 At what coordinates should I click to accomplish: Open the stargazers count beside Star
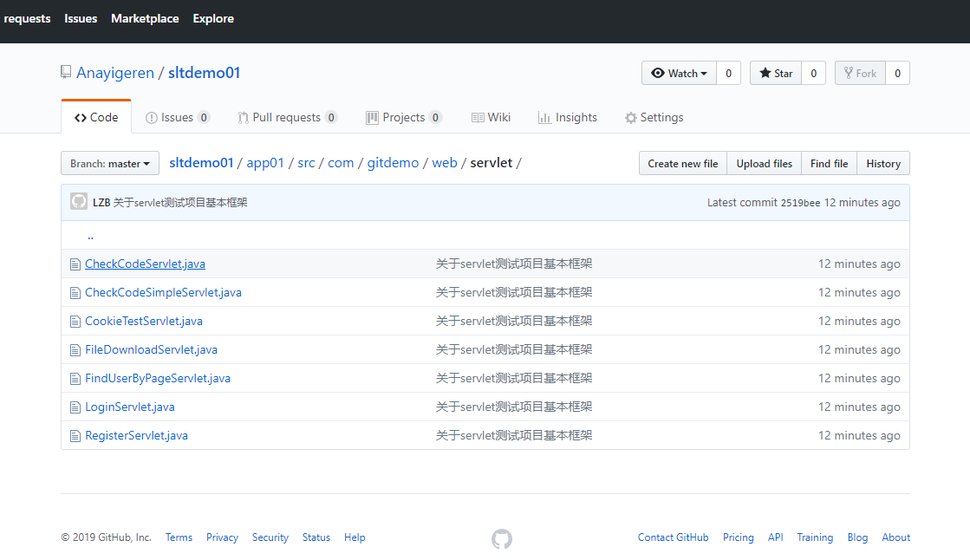click(x=813, y=73)
